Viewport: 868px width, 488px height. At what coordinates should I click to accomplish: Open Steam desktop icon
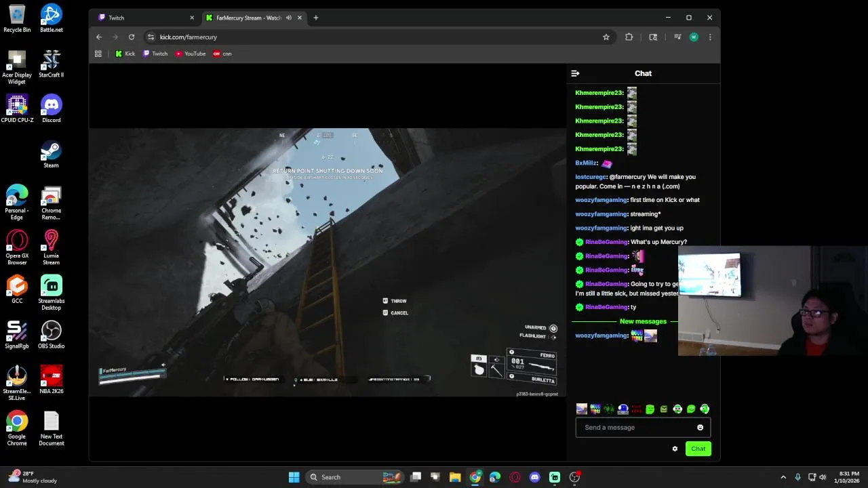(52, 154)
